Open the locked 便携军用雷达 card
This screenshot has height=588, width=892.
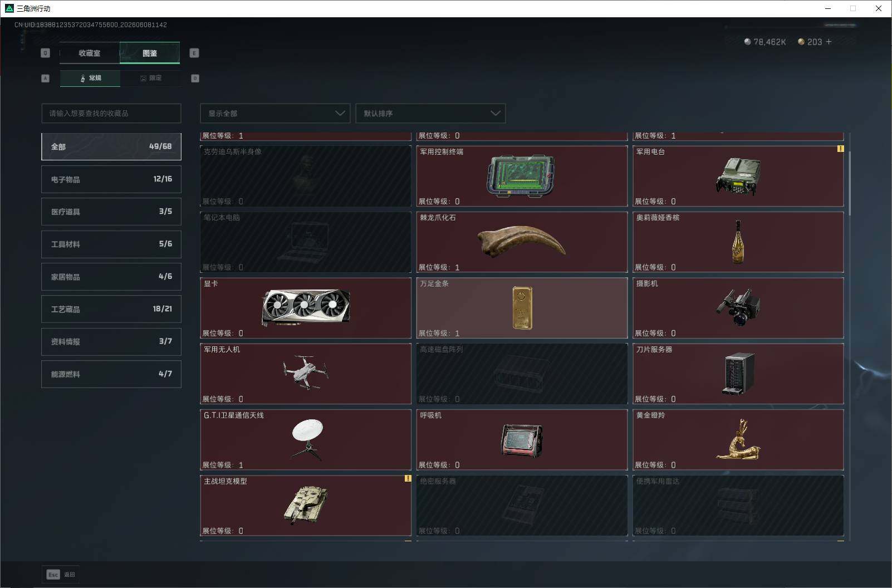coord(738,506)
